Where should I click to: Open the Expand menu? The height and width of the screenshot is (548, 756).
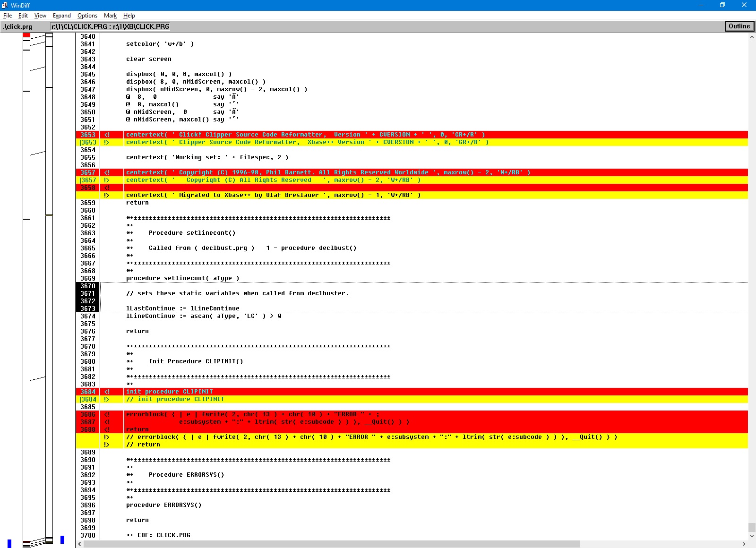click(61, 16)
